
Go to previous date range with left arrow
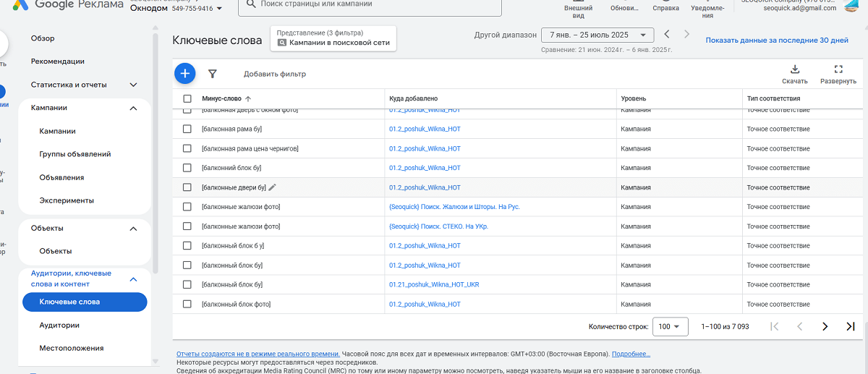[x=667, y=34]
